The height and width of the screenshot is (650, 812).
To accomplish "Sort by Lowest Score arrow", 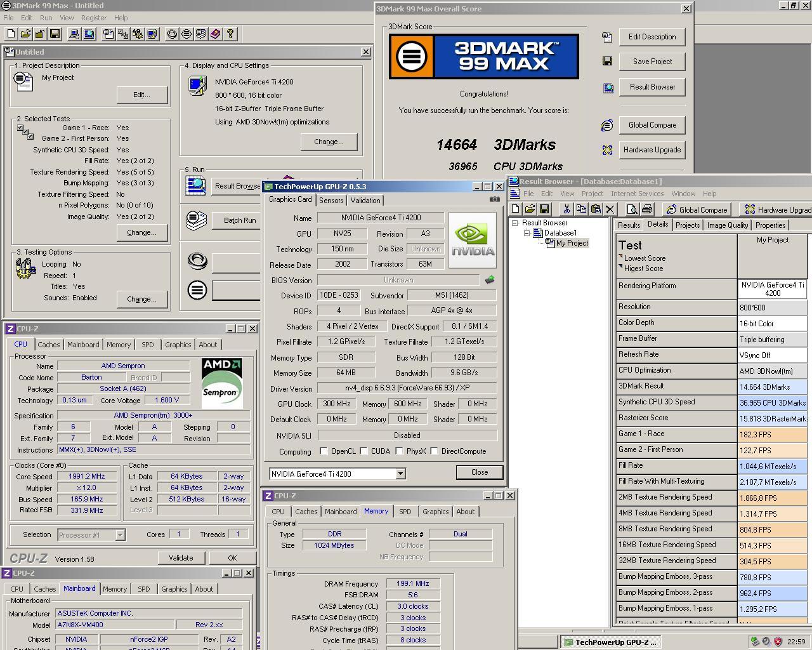I will 620,256.
